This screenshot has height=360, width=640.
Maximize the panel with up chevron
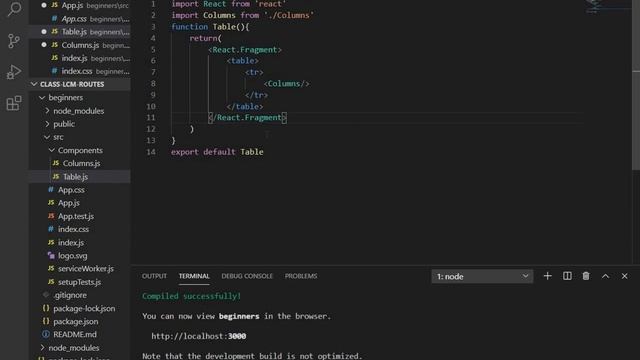(605, 276)
